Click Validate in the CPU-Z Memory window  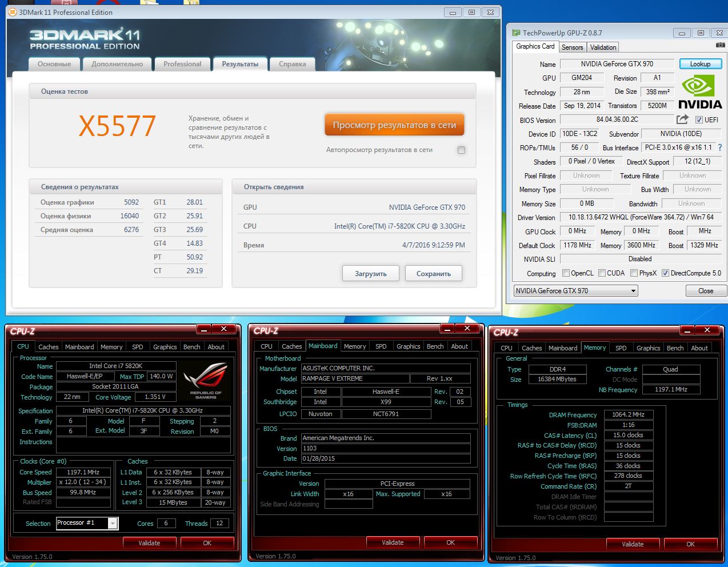pyautogui.click(x=633, y=544)
